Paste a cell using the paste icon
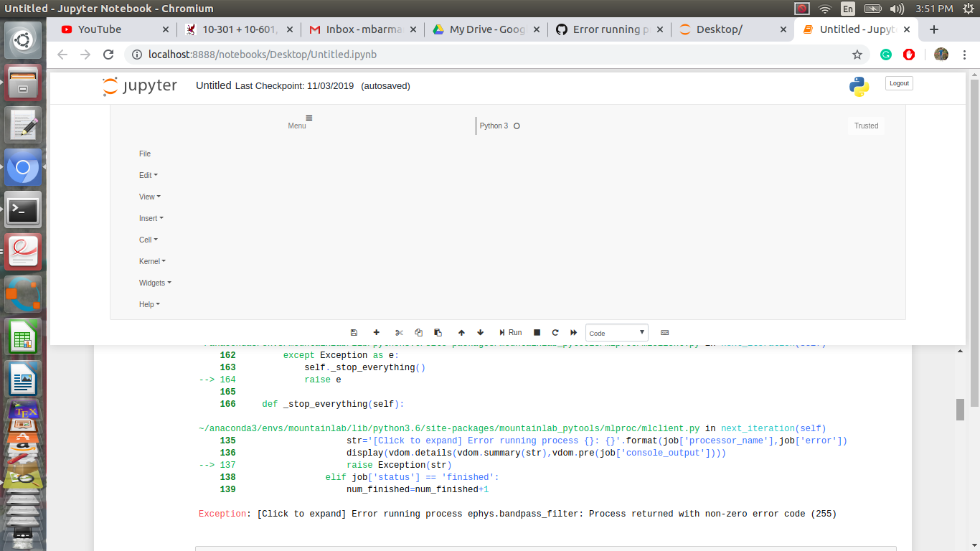 click(438, 332)
